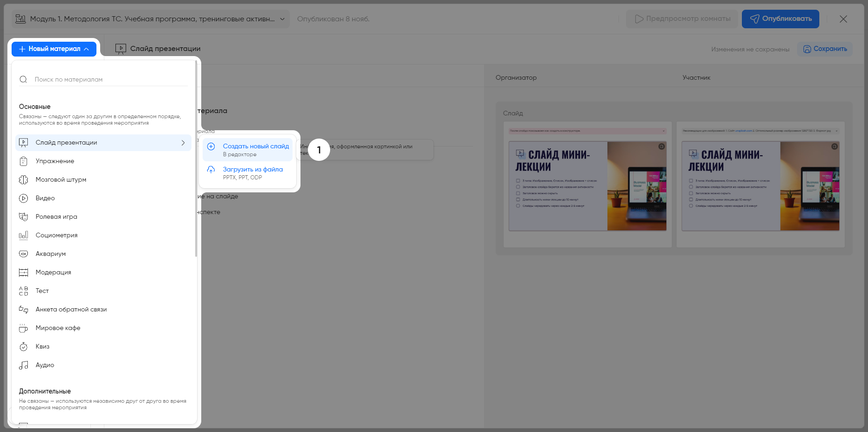Switch to the Организатор tab
This screenshot has height=432, width=868.
(516, 77)
